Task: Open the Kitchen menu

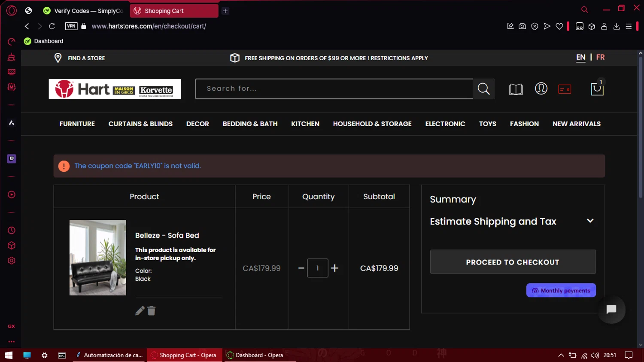Action: pos(305,124)
